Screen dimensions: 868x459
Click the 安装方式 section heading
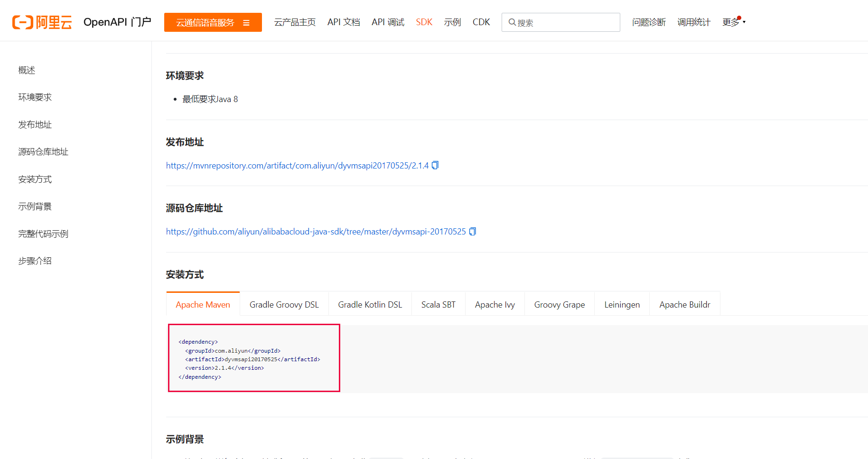tap(185, 275)
